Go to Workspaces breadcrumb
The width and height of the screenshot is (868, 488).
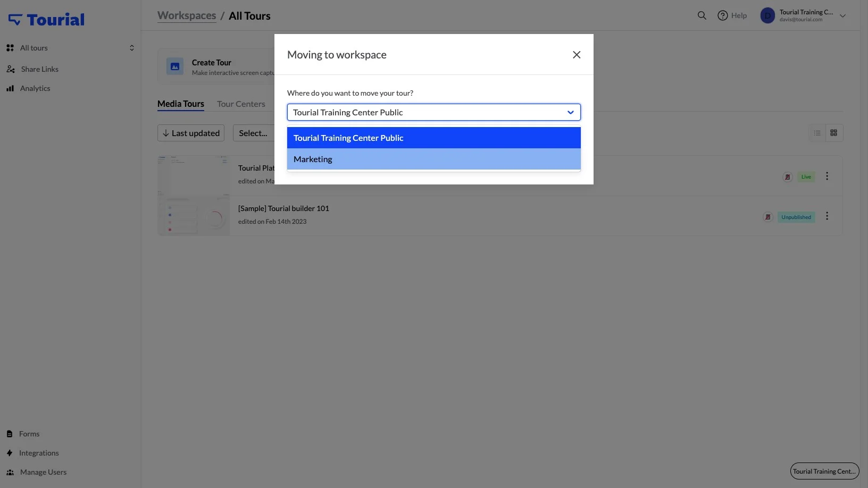pos(187,15)
